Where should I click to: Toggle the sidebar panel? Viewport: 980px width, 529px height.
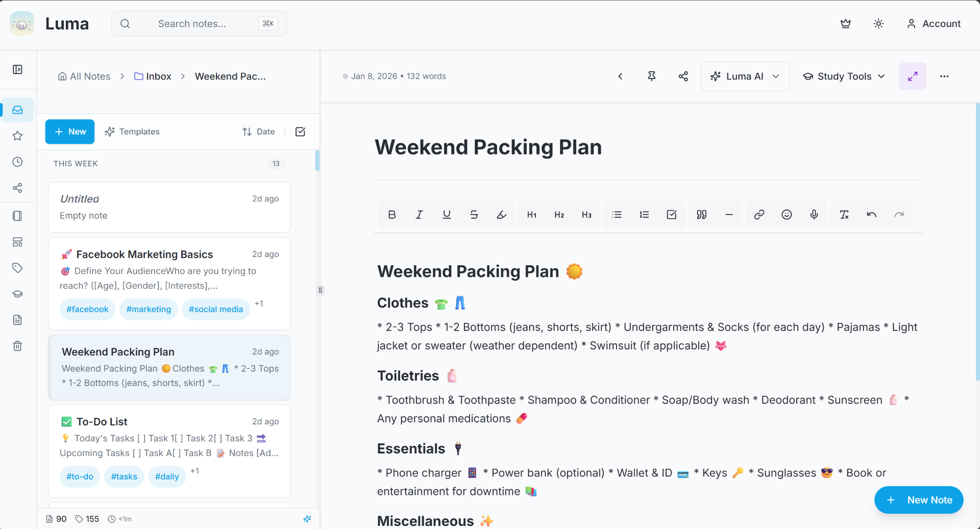pos(17,69)
